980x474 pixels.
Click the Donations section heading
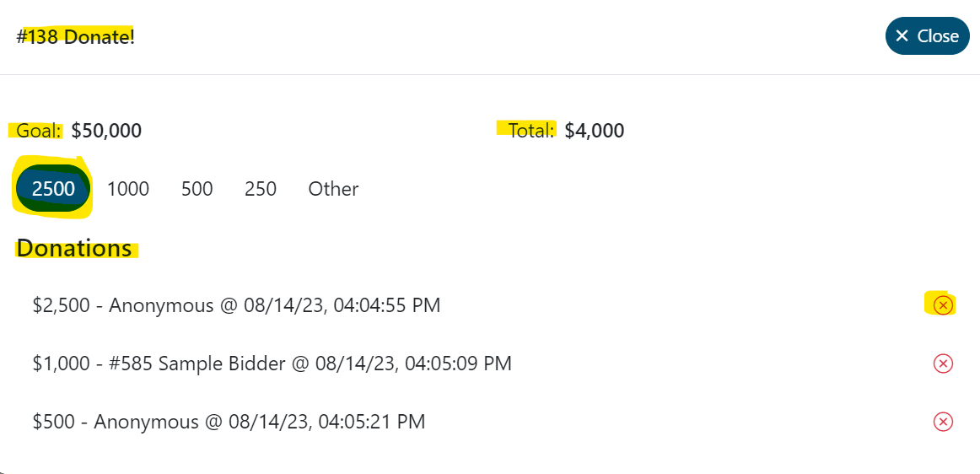click(74, 249)
